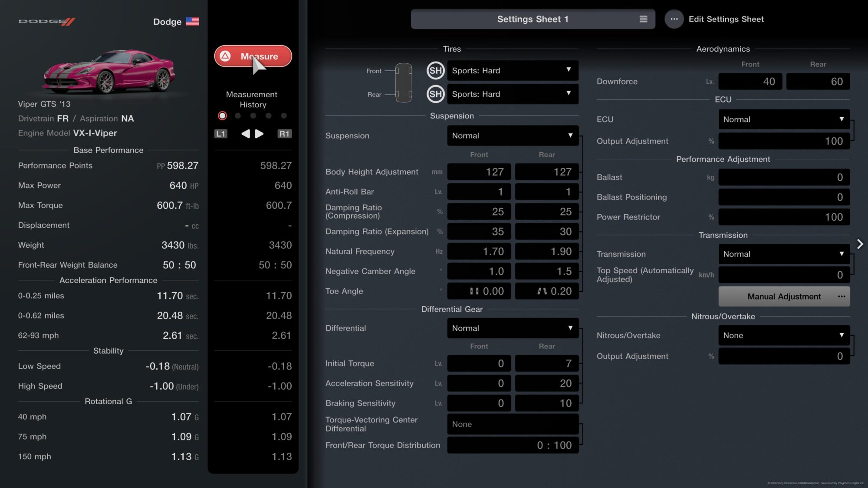The width and height of the screenshot is (868, 488).
Task: Select rear Toe Angle 0.20 field
Action: coord(546,291)
